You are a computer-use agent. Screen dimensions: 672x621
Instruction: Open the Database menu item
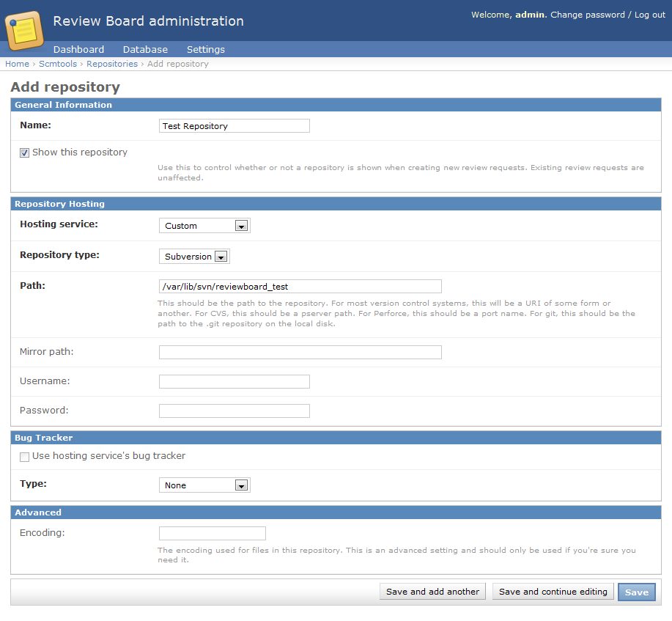145,50
